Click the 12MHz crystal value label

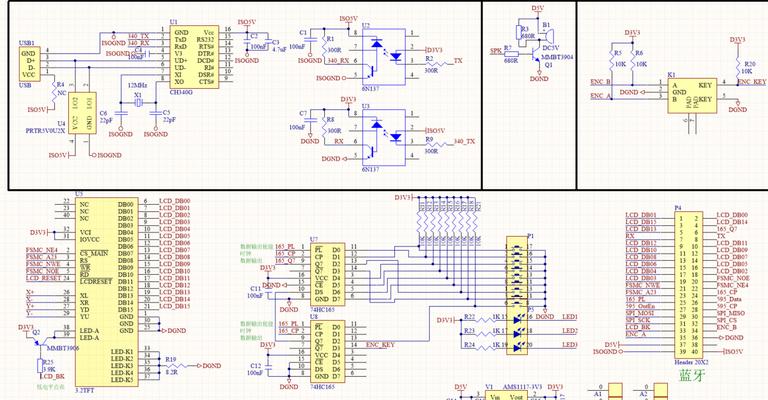pos(138,85)
